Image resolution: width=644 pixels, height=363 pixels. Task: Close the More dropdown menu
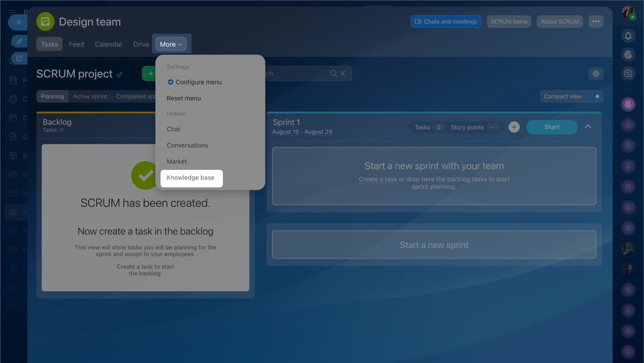(x=171, y=44)
